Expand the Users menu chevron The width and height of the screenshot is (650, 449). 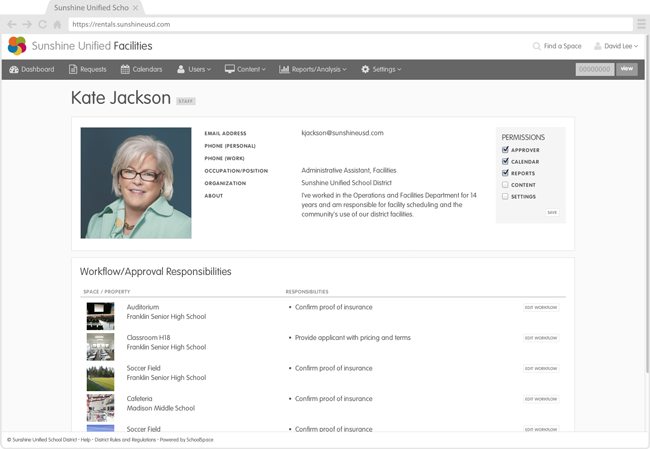pyautogui.click(x=209, y=70)
